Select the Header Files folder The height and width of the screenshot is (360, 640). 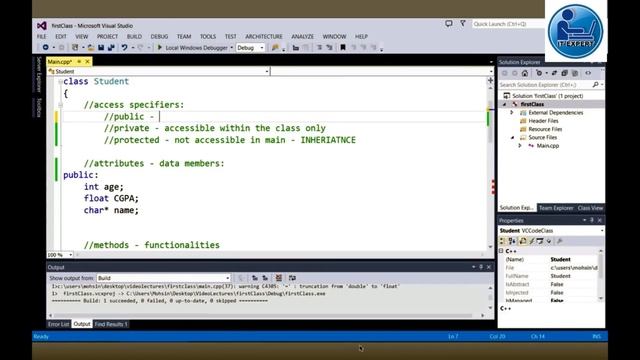tap(543, 121)
